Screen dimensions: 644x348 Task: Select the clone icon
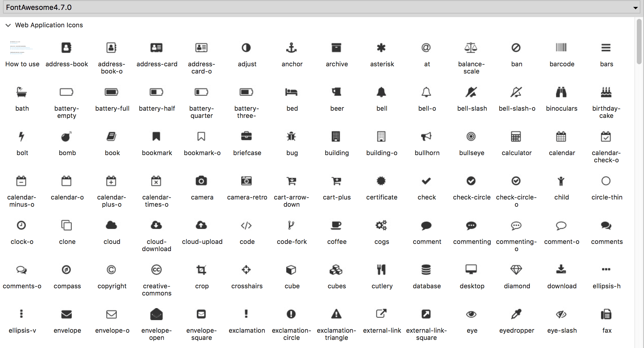(66, 225)
